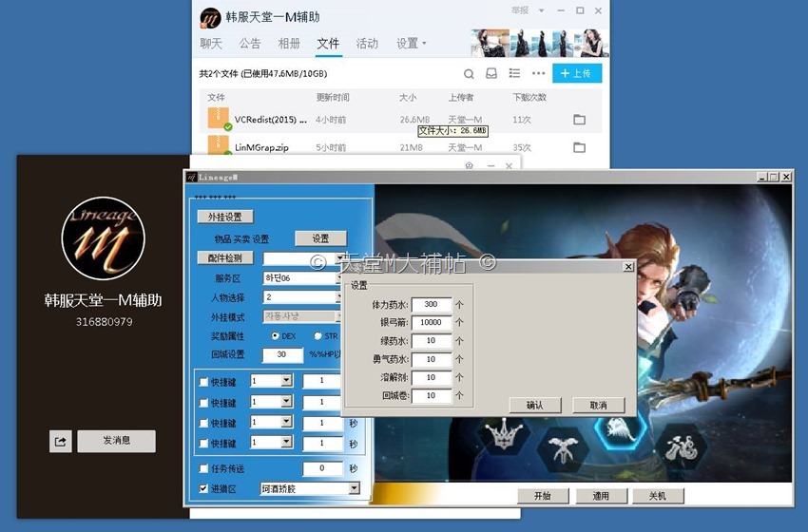Viewport: 808px width, 532px height.
Task: Click 取消 in the settings dialog
Action: [x=599, y=406]
